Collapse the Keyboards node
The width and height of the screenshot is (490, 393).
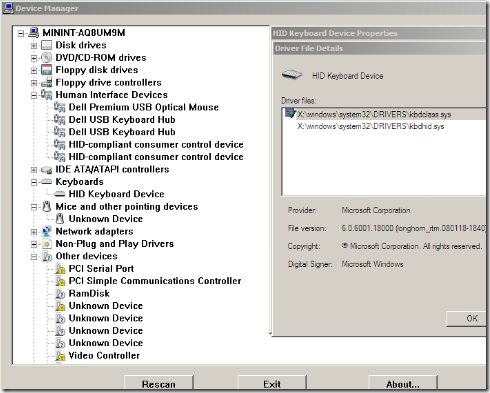(x=34, y=182)
